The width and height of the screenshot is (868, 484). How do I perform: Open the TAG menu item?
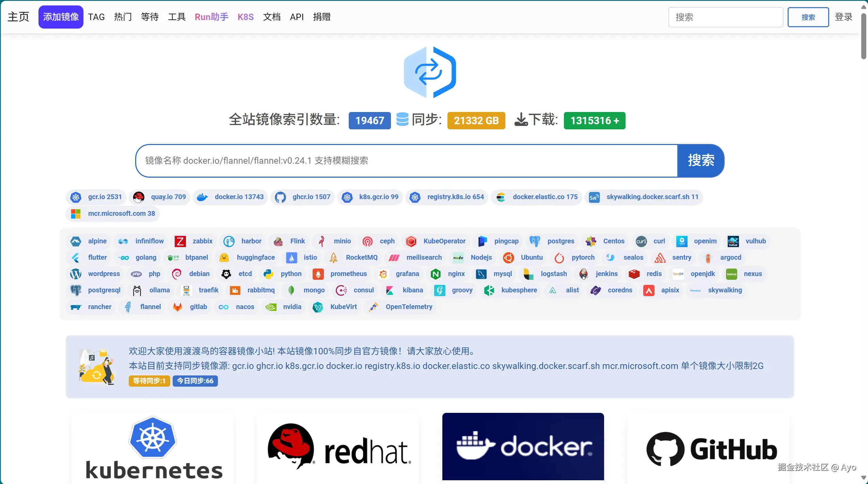point(96,17)
